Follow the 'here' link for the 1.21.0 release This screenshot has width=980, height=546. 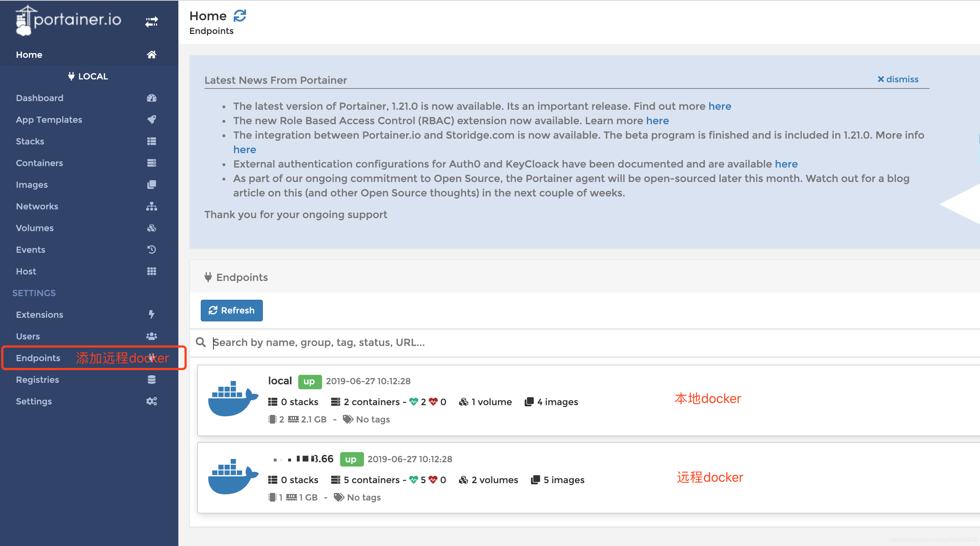[719, 106]
